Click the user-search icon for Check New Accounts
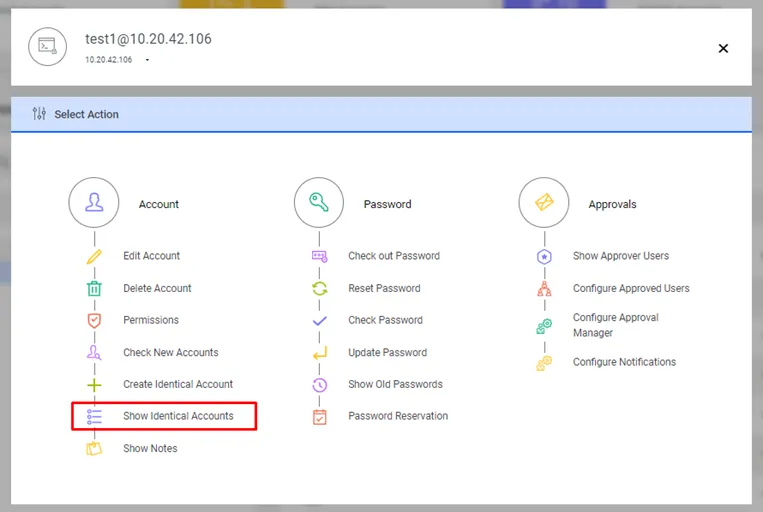This screenshot has width=763, height=512. pyautogui.click(x=94, y=352)
